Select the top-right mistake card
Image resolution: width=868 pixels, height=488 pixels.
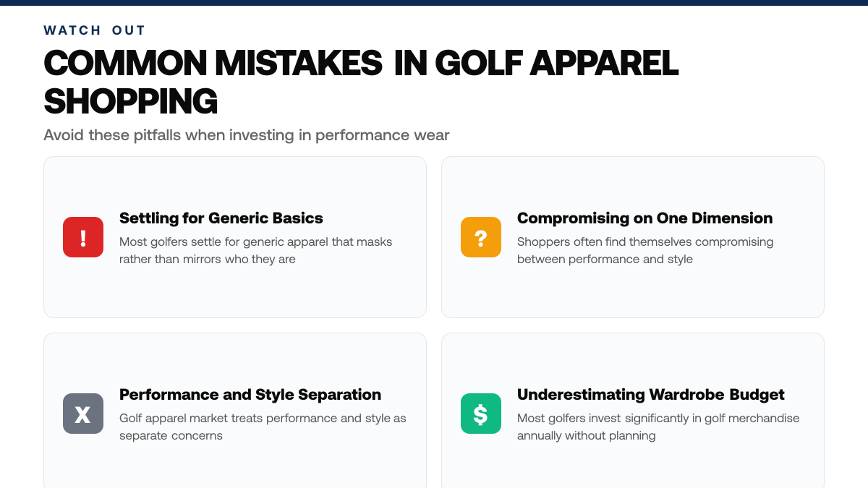pyautogui.click(x=633, y=237)
